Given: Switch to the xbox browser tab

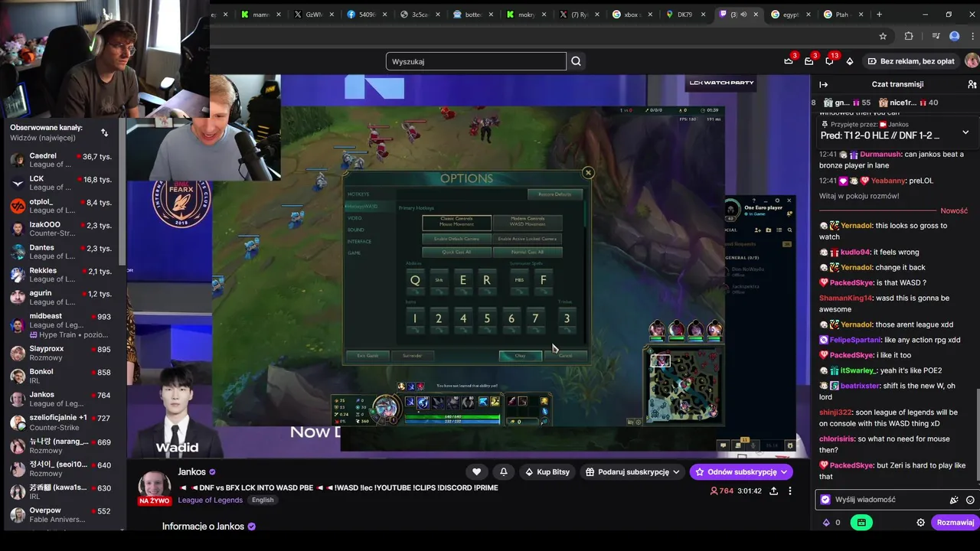Looking at the screenshot, I should pos(632,15).
